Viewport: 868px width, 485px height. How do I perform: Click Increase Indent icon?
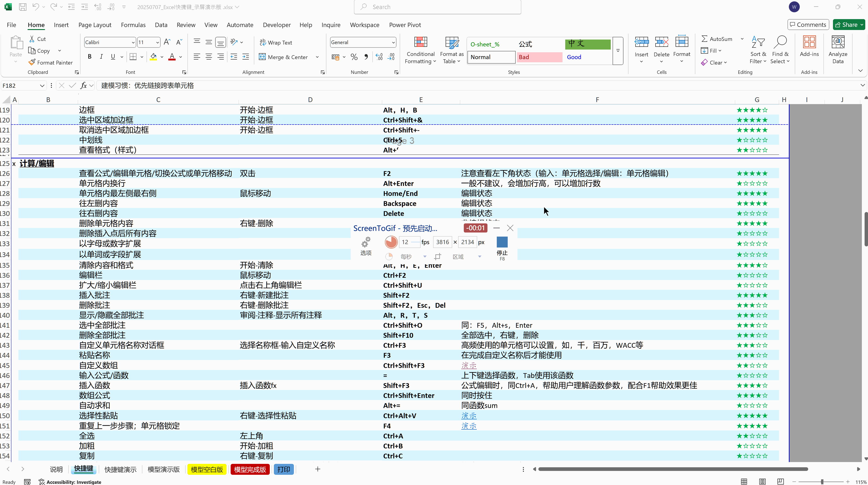click(x=246, y=57)
